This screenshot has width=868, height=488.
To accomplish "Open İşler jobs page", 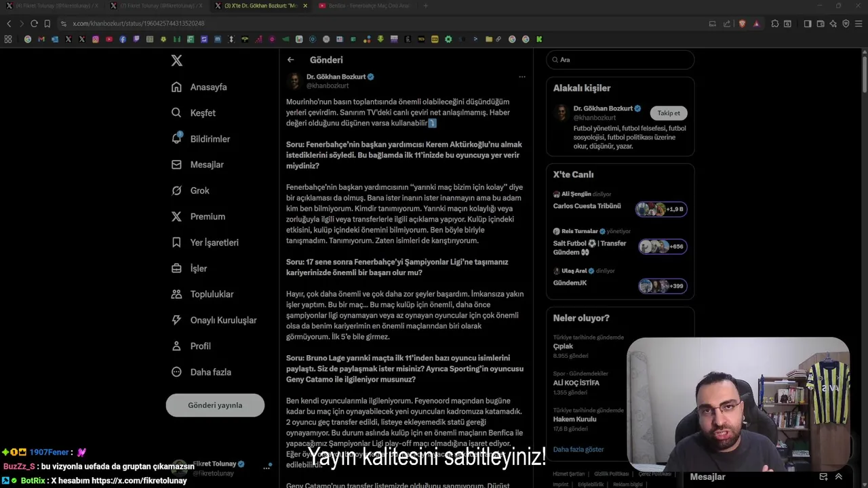I will pos(189,268).
